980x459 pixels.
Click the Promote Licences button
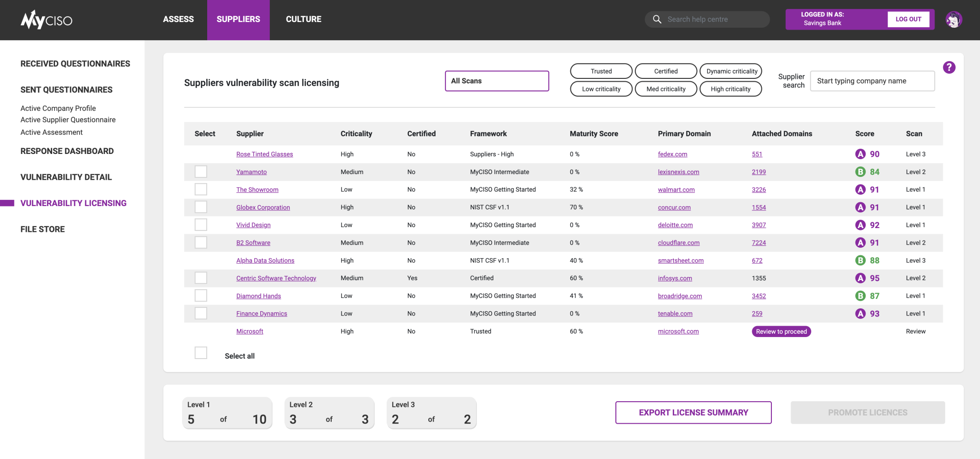click(868, 413)
